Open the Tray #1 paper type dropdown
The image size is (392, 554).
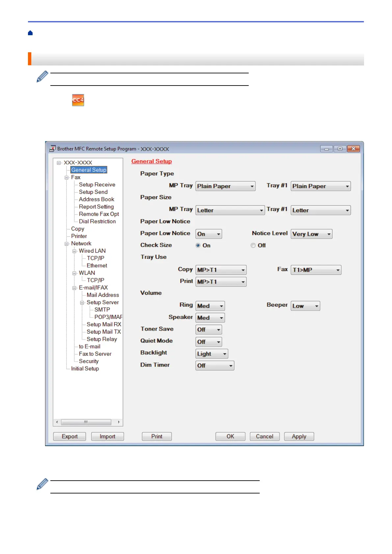[x=321, y=186]
